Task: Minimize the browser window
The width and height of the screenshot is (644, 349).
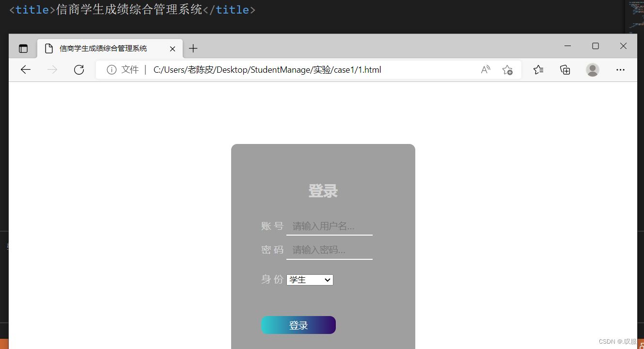Action: coord(568,46)
